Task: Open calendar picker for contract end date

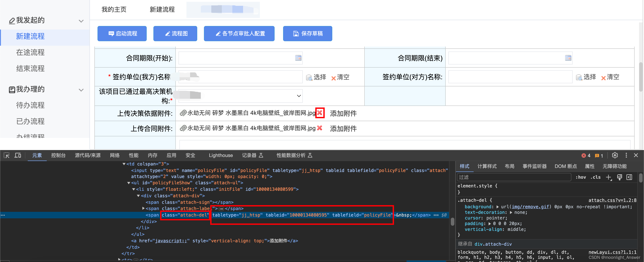Action: (568, 58)
